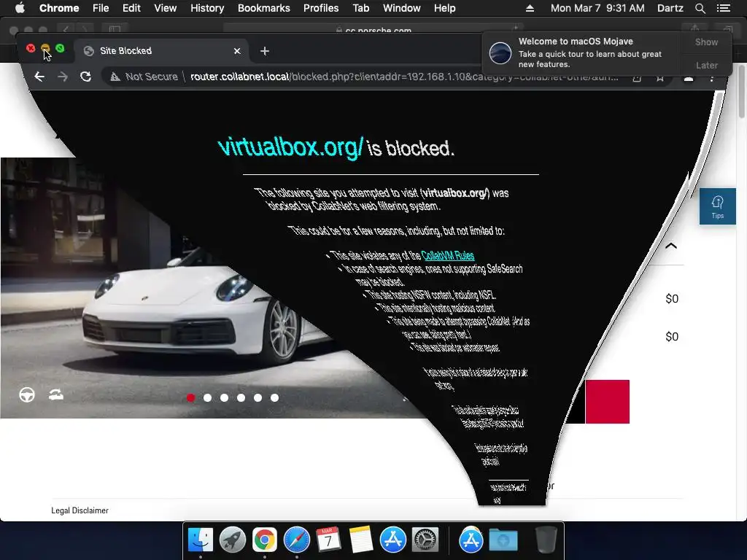
Task: Select second carousel dot
Action: tap(207, 397)
